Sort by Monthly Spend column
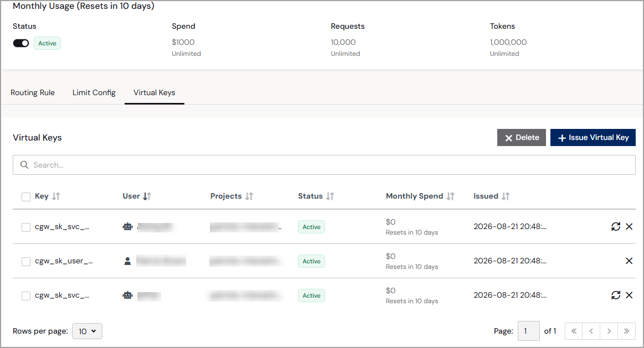The width and height of the screenshot is (644, 348). pos(450,196)
